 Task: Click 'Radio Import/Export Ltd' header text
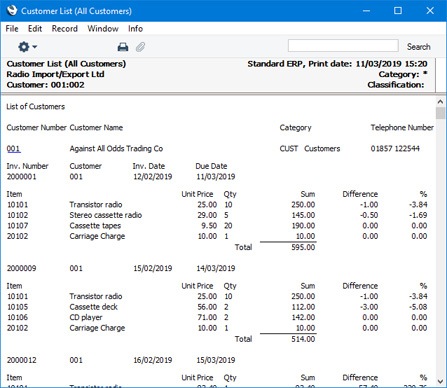click(55, 74)
